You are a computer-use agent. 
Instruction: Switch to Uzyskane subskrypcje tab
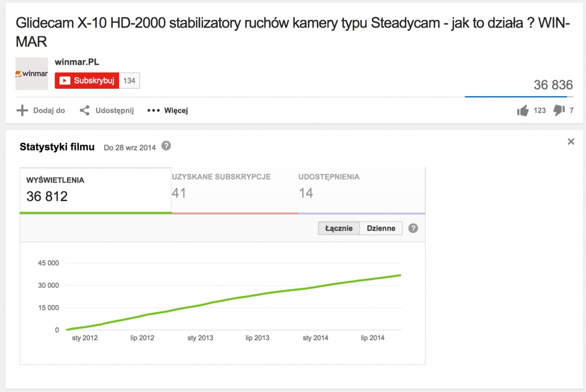235,189
